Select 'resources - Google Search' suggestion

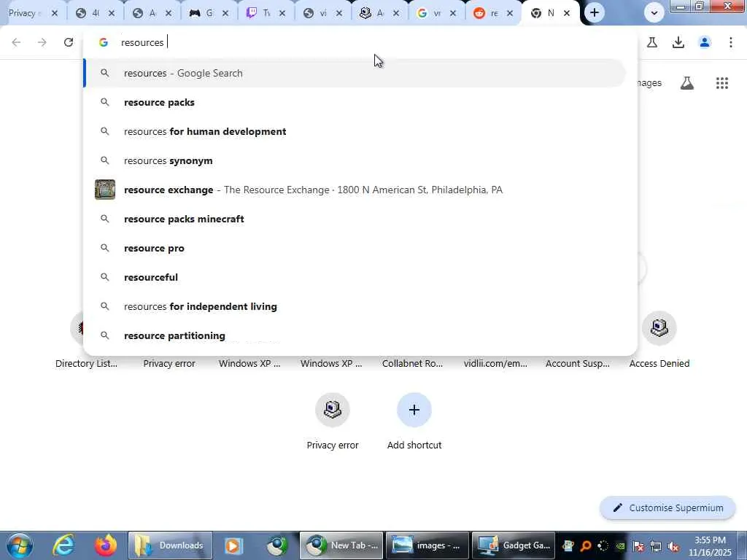click(x=355, y=74)
